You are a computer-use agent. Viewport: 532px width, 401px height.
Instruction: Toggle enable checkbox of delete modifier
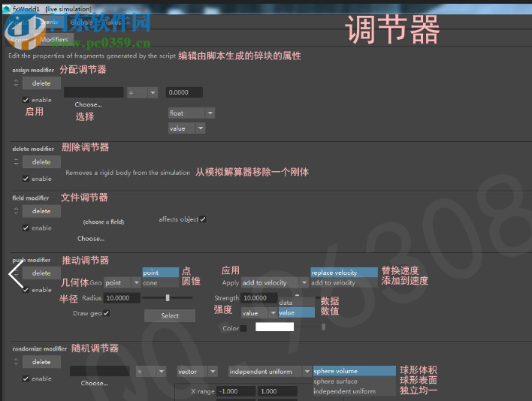point(26,178)
